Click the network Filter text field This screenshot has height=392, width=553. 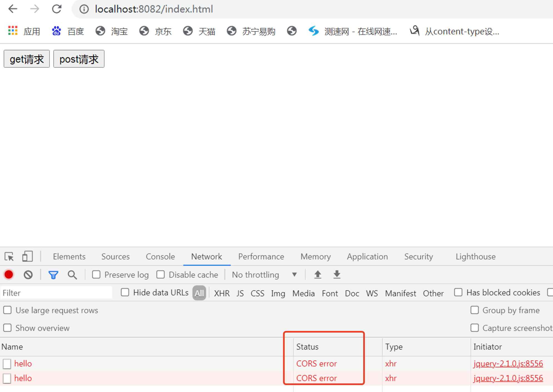click(x=56, y=293)
